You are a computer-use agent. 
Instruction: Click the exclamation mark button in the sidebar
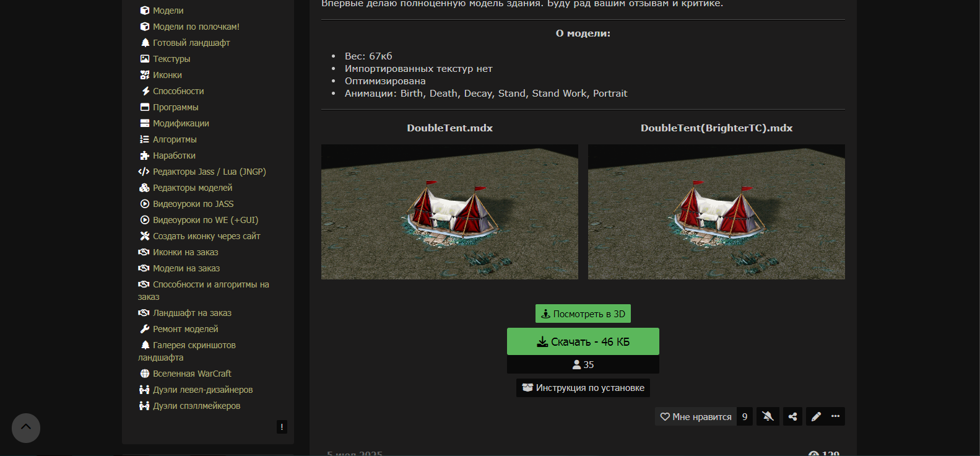[x=282, y=426]
